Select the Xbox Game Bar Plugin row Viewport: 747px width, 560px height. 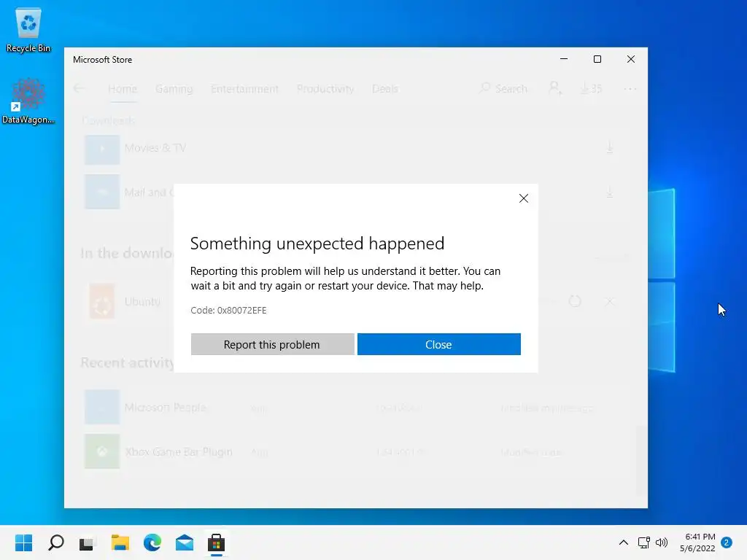355,452
